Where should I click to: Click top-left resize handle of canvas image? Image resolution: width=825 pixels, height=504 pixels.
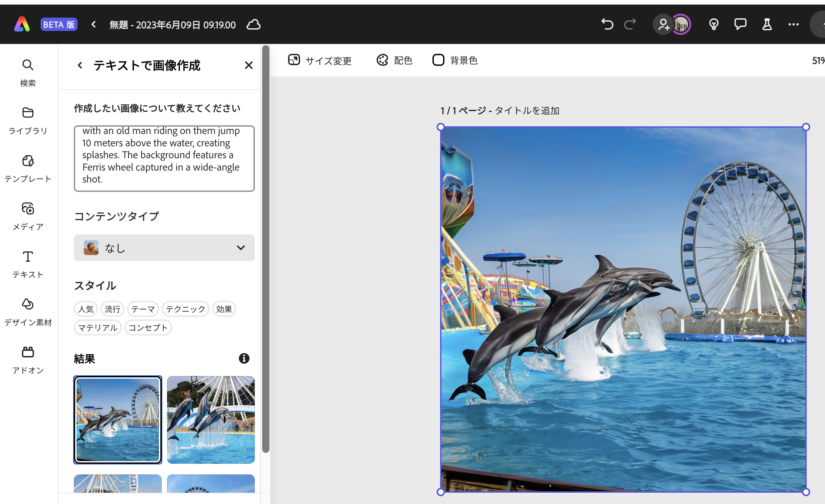441,127
